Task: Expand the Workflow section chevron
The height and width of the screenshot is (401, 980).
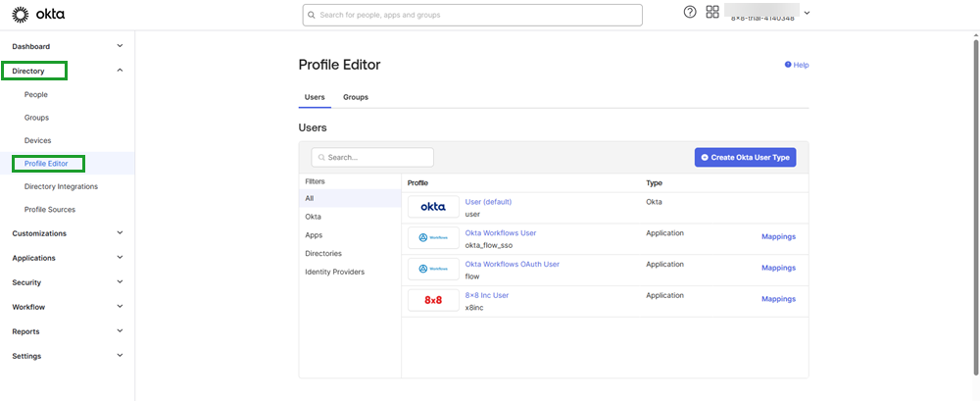Action: (121, 307)
